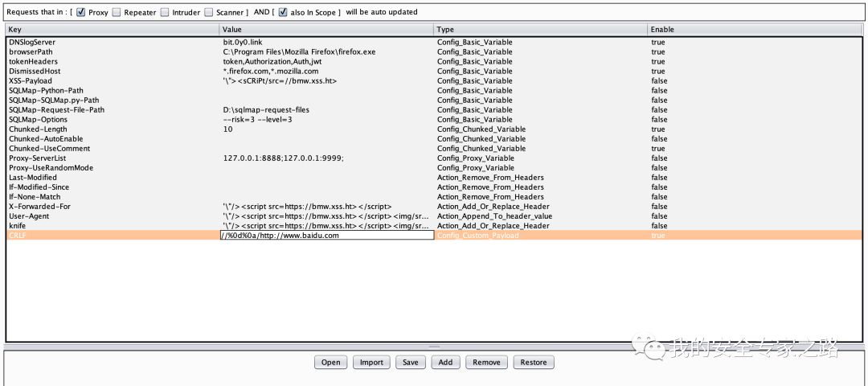Select the SQLMap-Request-File-Path key cell

click(x=113, y=109)
